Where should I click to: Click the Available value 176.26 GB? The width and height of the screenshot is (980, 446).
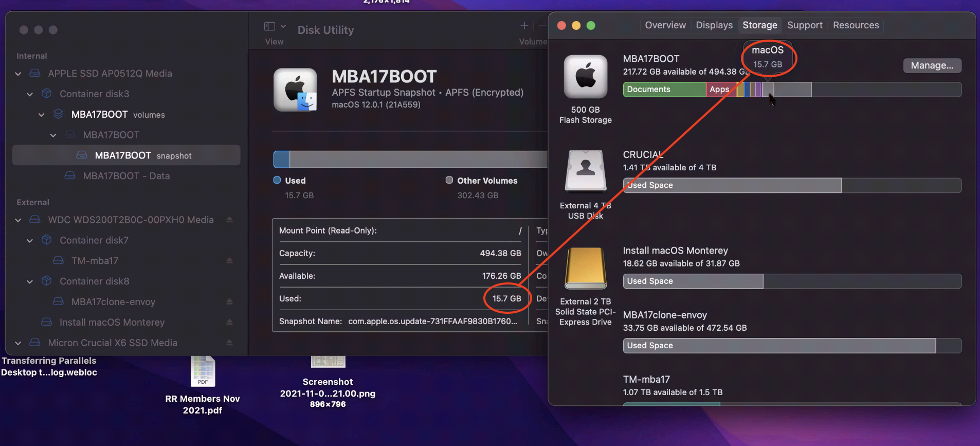(x=501, y=276)
